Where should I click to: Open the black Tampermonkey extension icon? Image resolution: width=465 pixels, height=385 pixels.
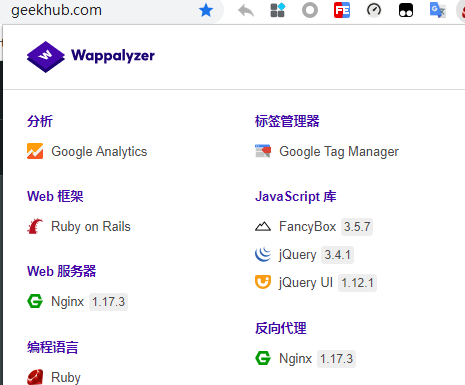coord(406,10)
